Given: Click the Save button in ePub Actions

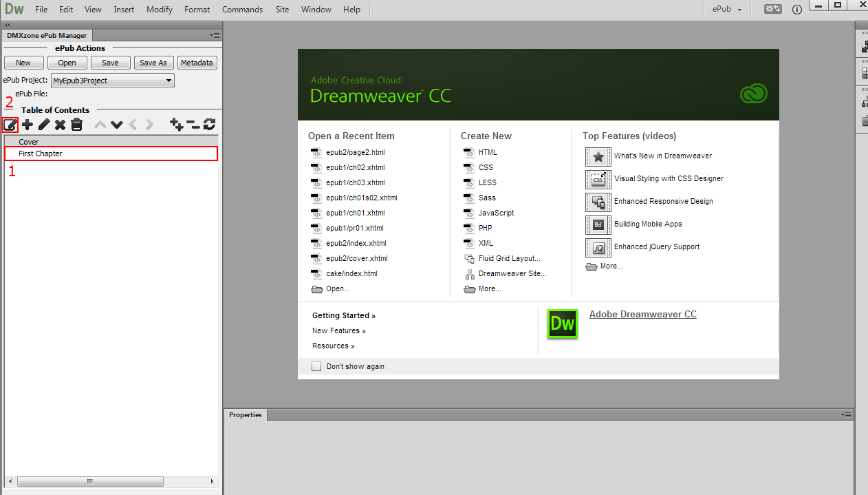Looking at the screenshot, I should (110, 63).
